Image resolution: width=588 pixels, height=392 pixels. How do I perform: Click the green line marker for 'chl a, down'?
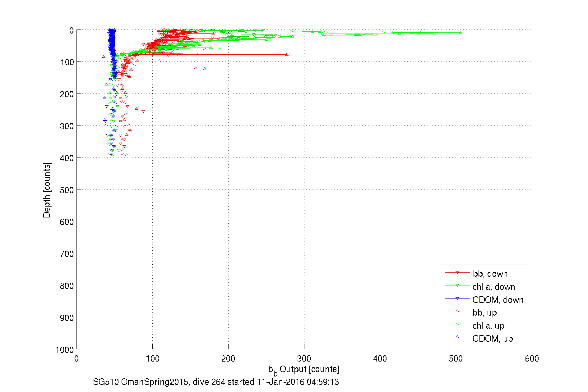coord(457,285)
